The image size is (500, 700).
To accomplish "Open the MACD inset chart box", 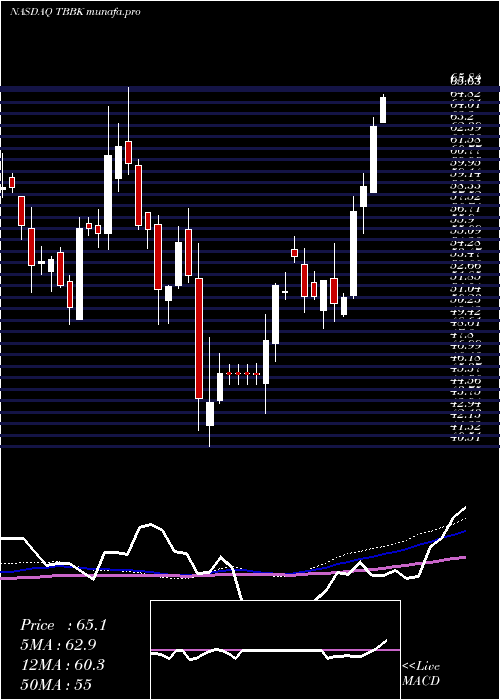I will tap(275, 650).
